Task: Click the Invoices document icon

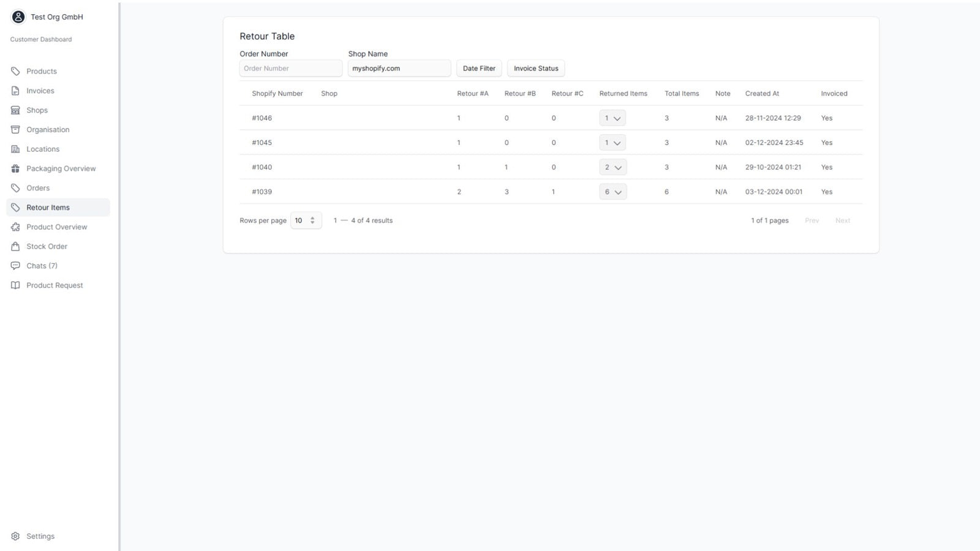Action: pyautogui.click(x=15, y=91)
